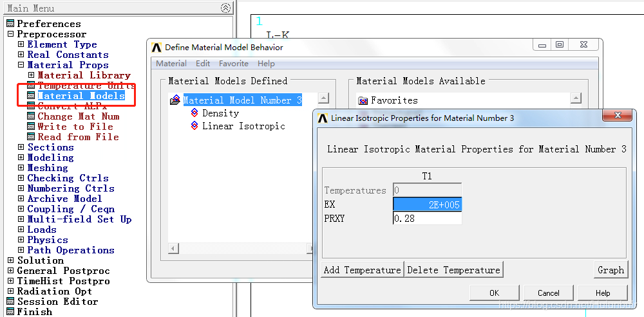Click the Material Model Number 3 folder icon
This screenshot has height=317, width=644.
point(175,100)
